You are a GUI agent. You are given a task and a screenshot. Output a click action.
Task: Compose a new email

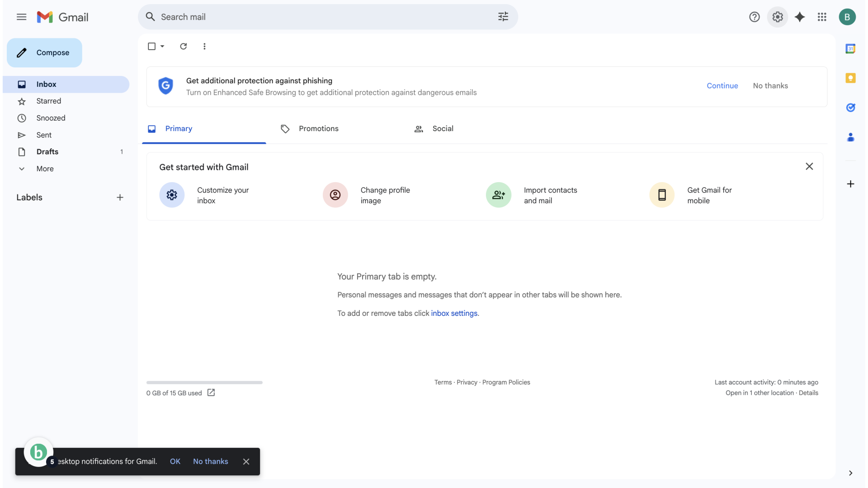pyautogui.click(x=44, y=53)
